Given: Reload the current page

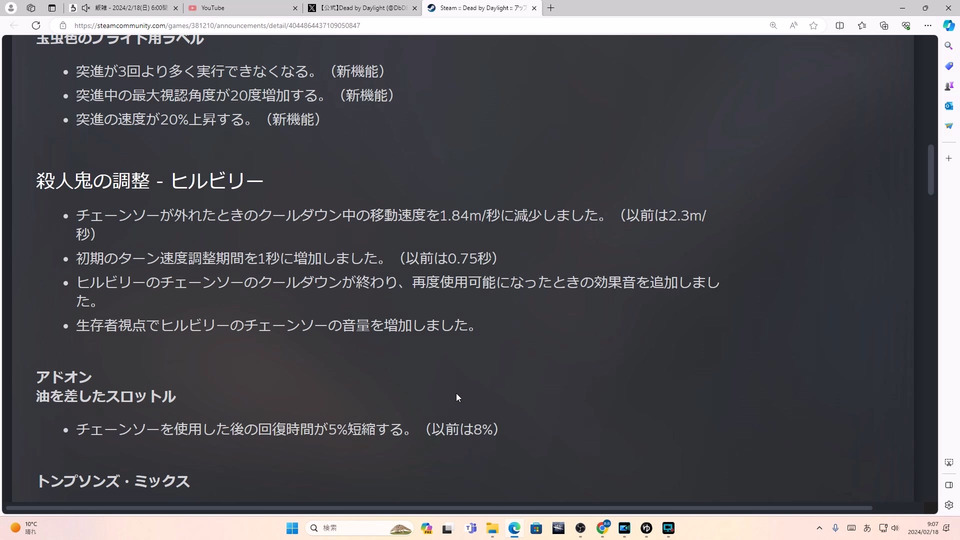Looking at the screenshot, I should click(x=36, y=26).
